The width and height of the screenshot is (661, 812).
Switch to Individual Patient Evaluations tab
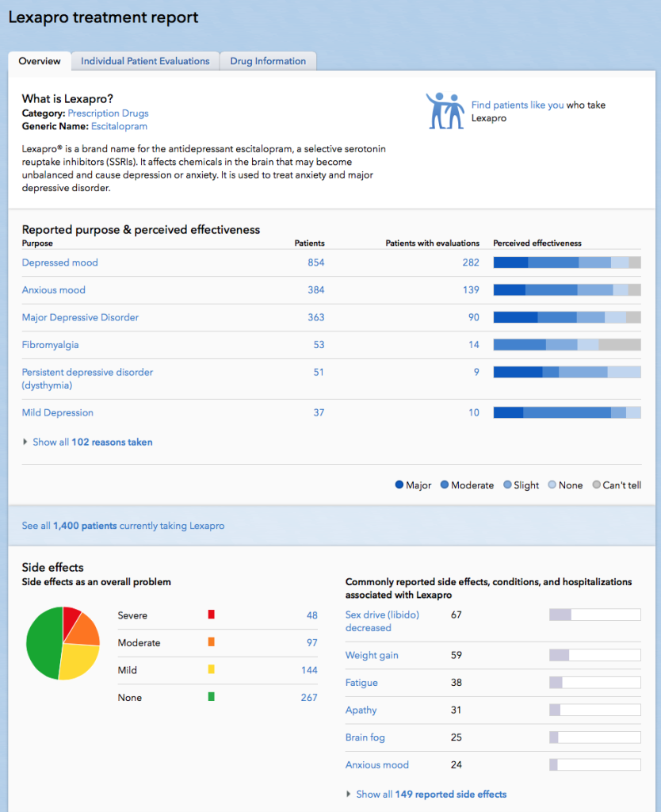click(145, 61)
